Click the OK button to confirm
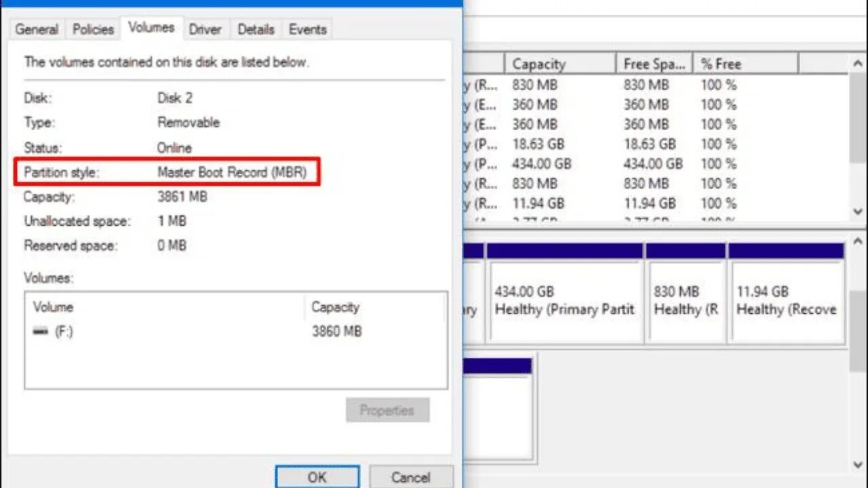 point(317,476)
